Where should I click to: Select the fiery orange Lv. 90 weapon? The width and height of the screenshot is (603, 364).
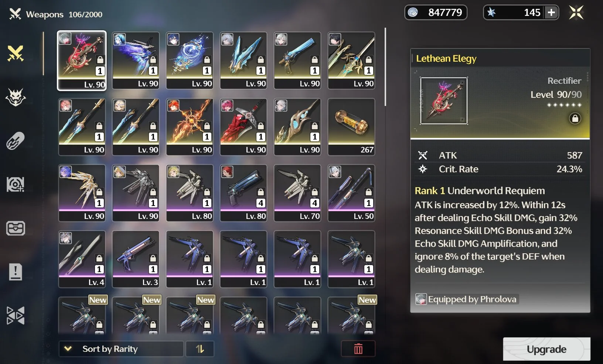tap(190, 127)
